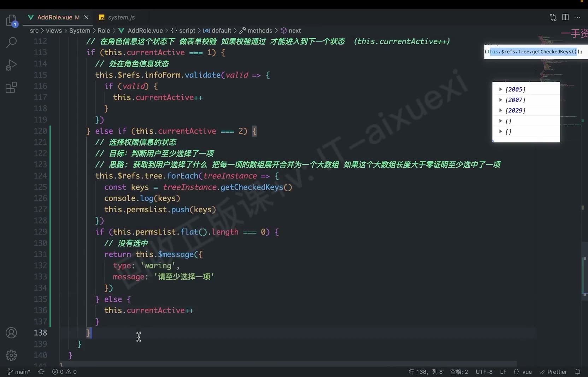Image resolution: width=588 pixels, height=377 pixels.
Task: Change the UTF-8 encoding setting
Action: pyautogui.click(x=484, y=372)
